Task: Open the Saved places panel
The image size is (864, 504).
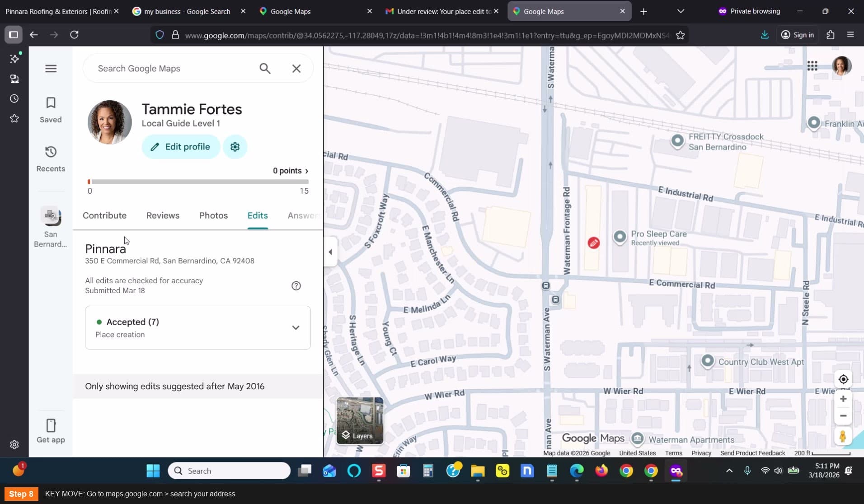Action: pos(51,110)
